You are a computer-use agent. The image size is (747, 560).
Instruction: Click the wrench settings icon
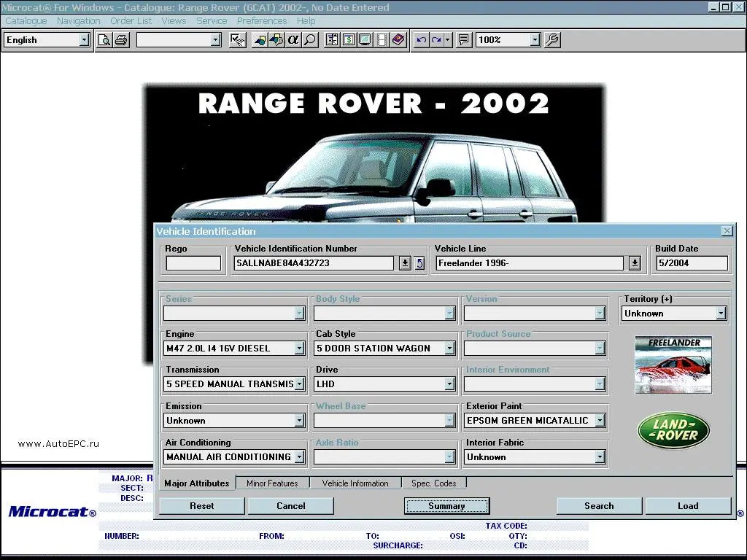point(552,40)
